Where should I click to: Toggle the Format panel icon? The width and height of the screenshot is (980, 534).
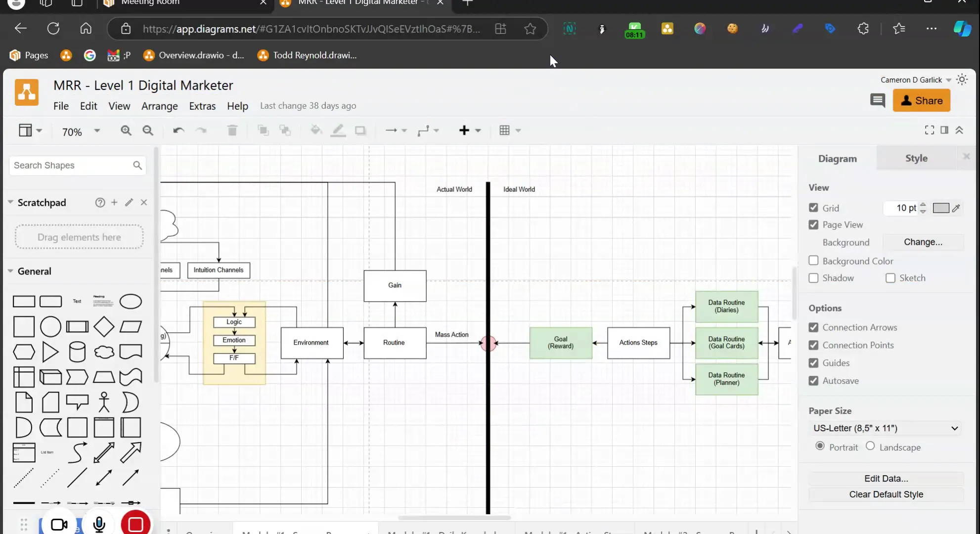tap(944, 130)
